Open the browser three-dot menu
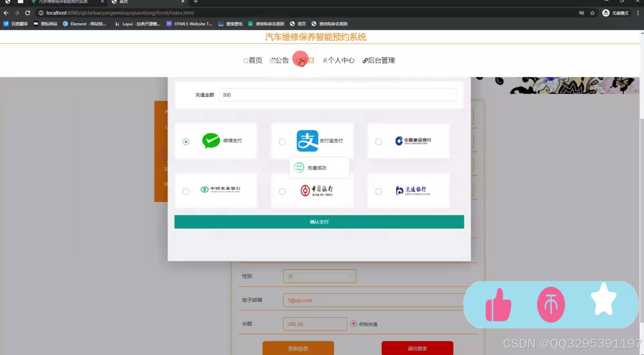This screenshot has width=644, height=355. point(638,13)
